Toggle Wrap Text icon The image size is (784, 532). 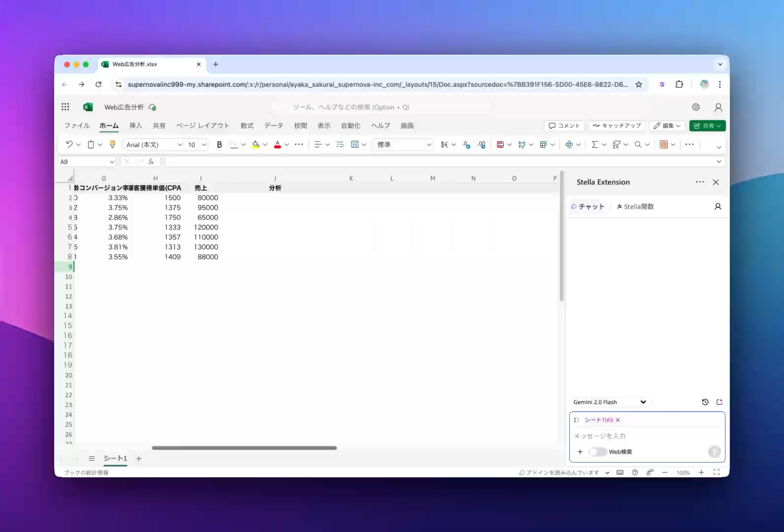[x=340, y=144]
